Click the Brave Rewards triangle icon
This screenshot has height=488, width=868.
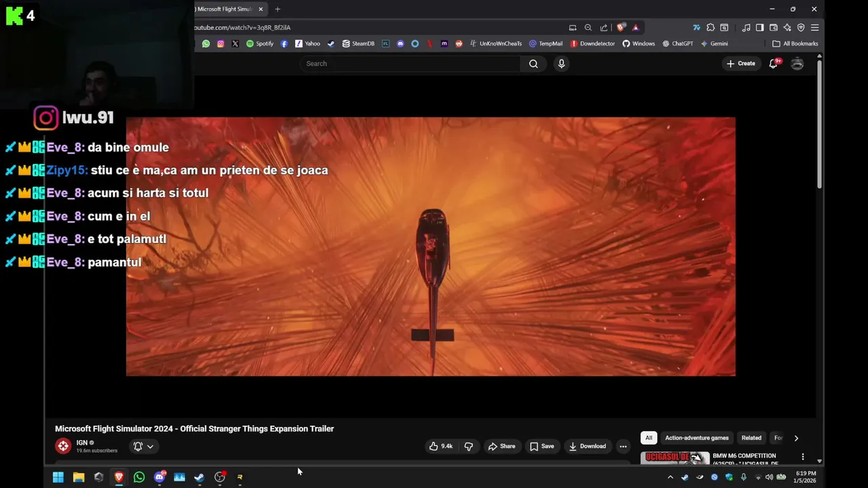pyautogui.click(x=635, y=28)
